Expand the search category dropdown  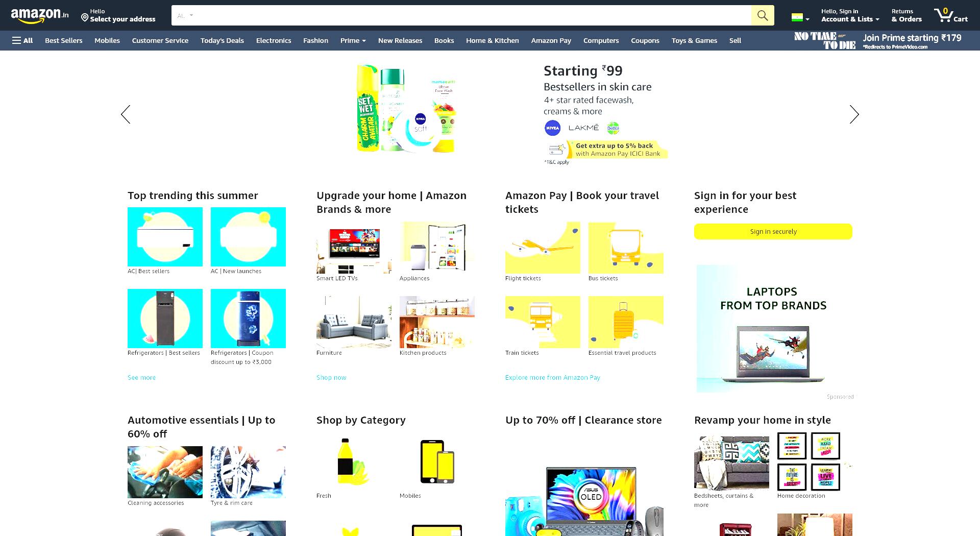185,15
